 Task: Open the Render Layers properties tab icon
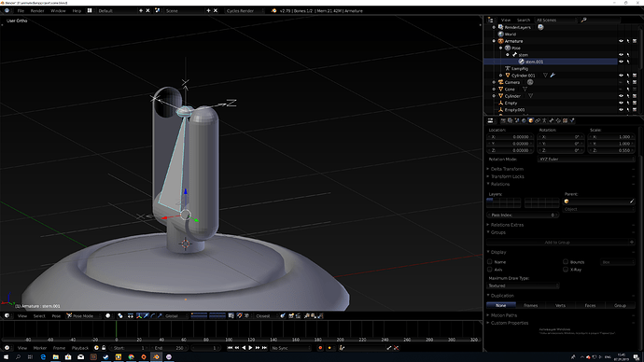(x=510, y=120)
